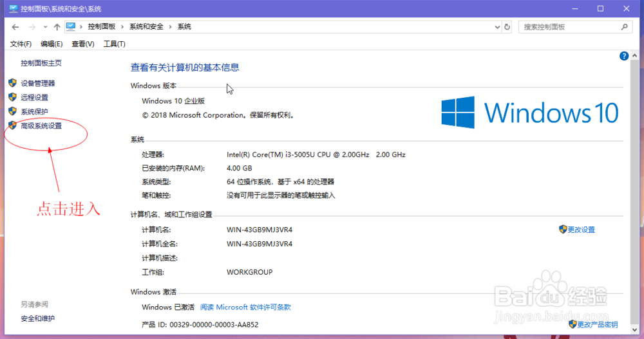Go up one level with up arrow
The width and height of the screenshot is (644, 339).
point(57,27)
